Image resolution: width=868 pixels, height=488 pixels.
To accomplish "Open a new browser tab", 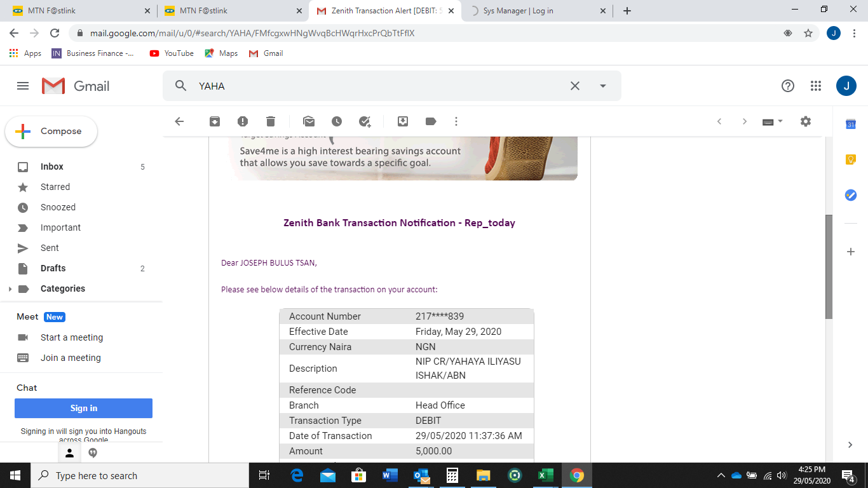I will (627, 11).
